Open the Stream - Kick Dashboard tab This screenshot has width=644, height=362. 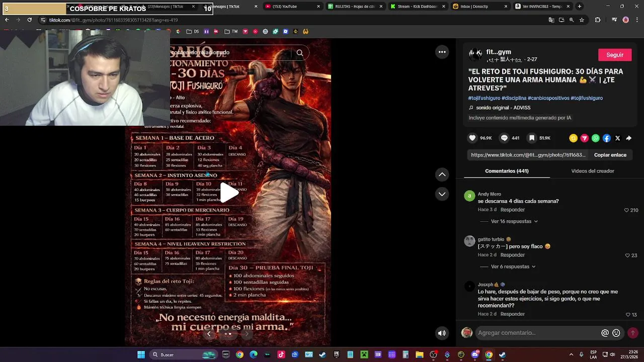tap(418, 7)
